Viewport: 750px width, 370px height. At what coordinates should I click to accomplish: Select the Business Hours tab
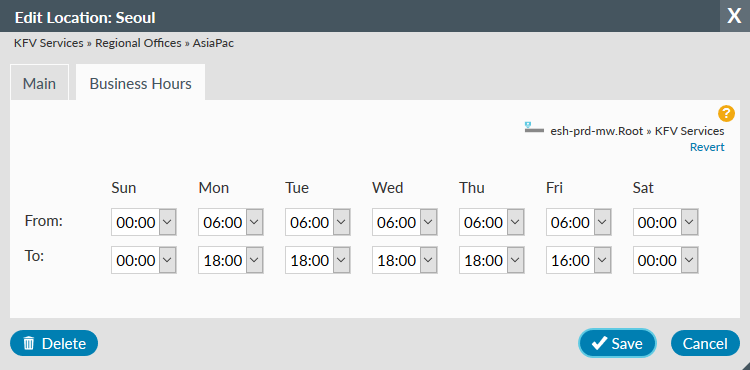pyautogui.click(x=141, y=83)
